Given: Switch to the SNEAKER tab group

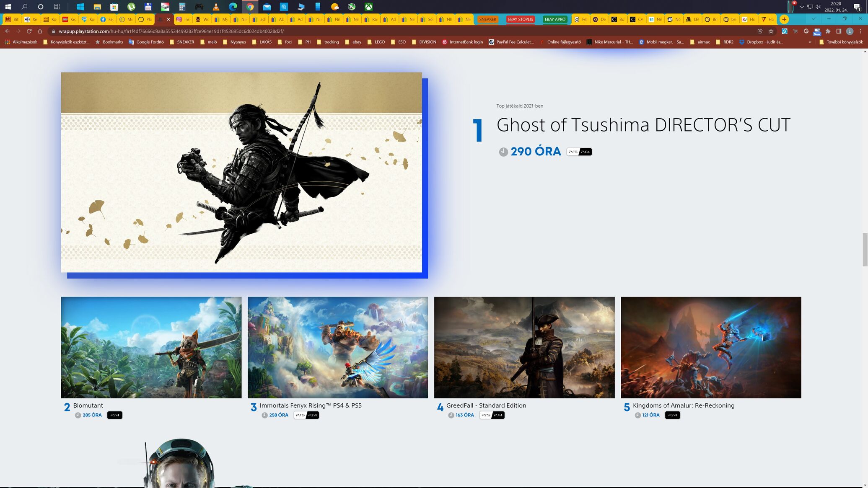Looking at the screenshot, I should click(487, 19).
